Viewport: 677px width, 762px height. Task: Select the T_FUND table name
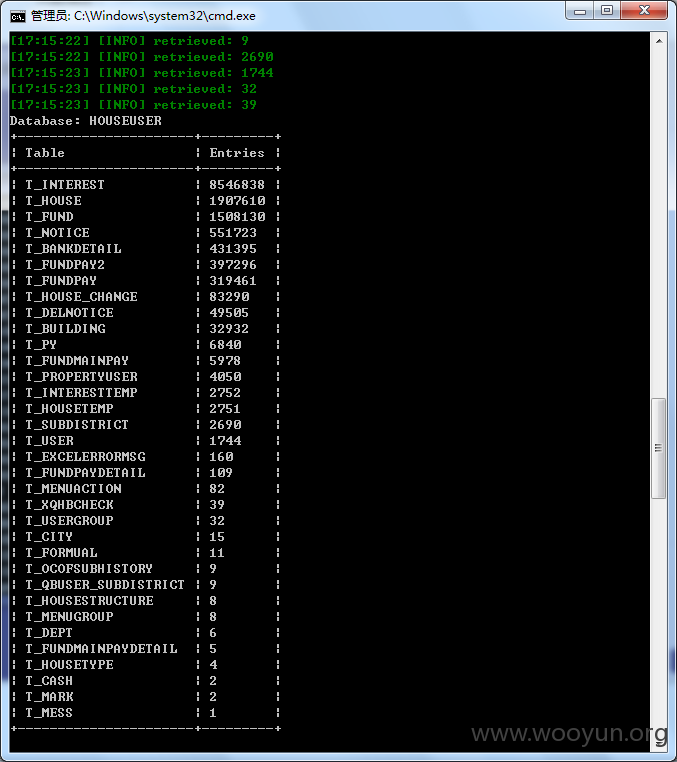point(50,217)
